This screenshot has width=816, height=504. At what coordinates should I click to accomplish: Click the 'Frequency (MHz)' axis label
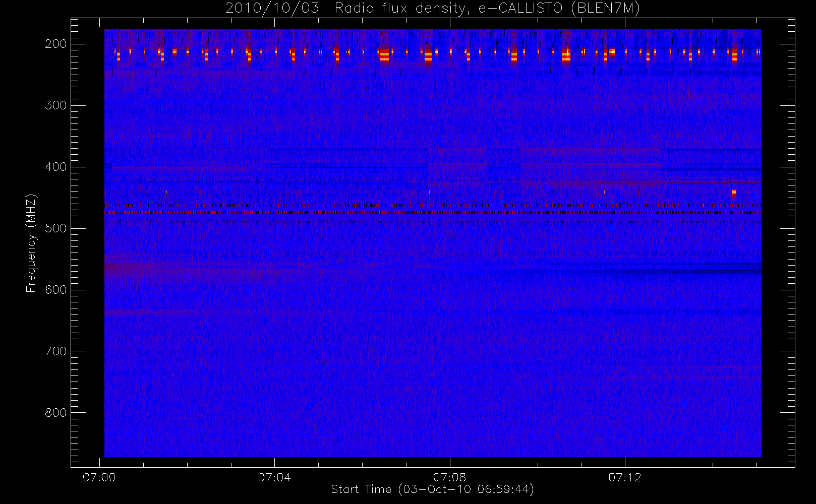[31, 243]
